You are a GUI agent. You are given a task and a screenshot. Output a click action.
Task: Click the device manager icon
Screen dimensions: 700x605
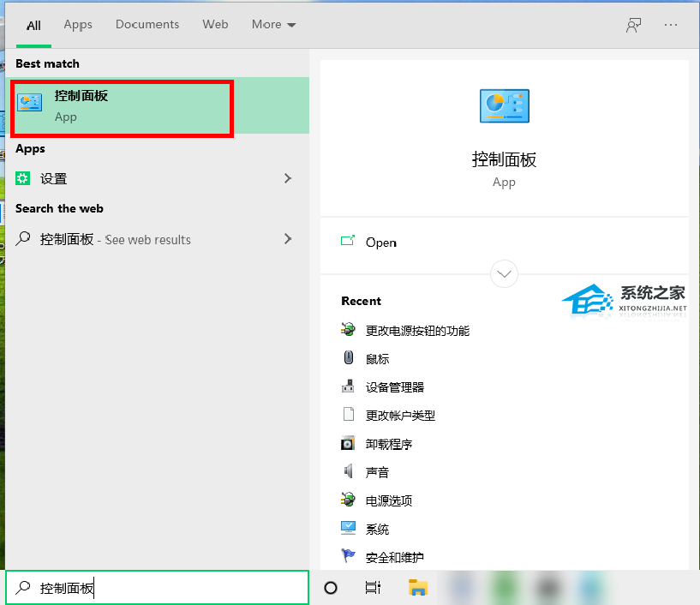pos(348,386)
